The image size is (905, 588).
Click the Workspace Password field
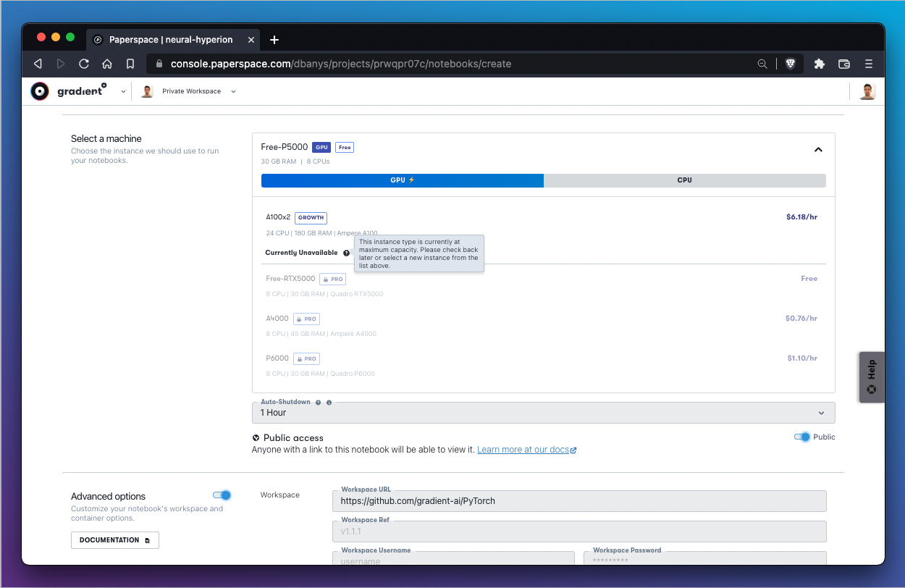pyautogui.click(x=705, y=558)
